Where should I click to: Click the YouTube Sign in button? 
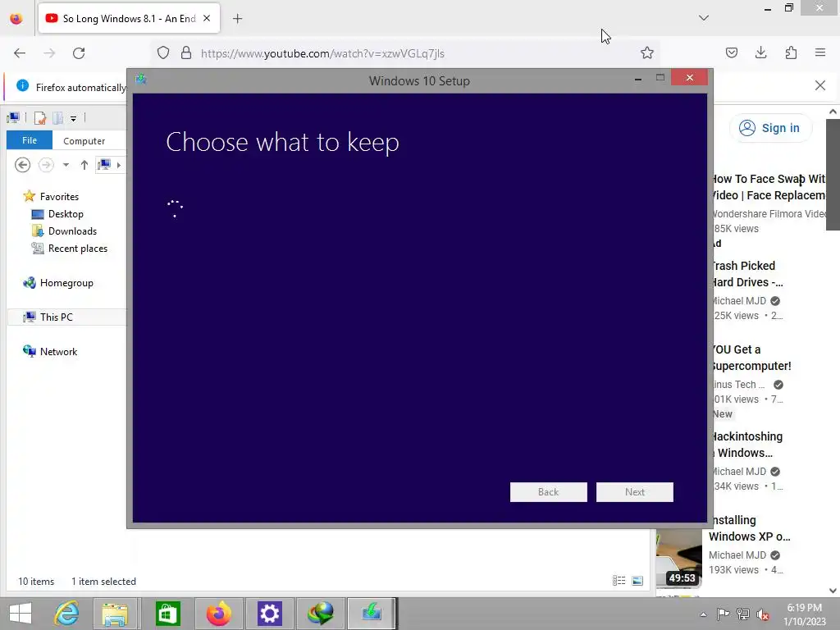[769, 128]
